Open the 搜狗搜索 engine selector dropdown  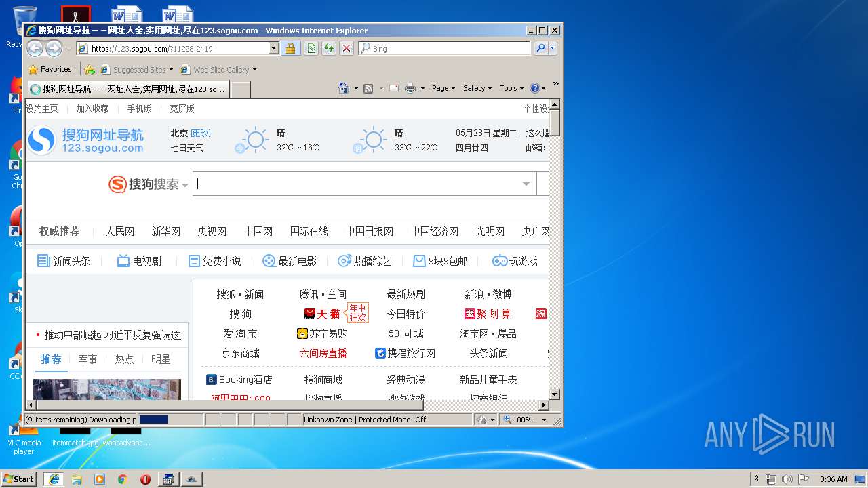[x=185, y=185]
